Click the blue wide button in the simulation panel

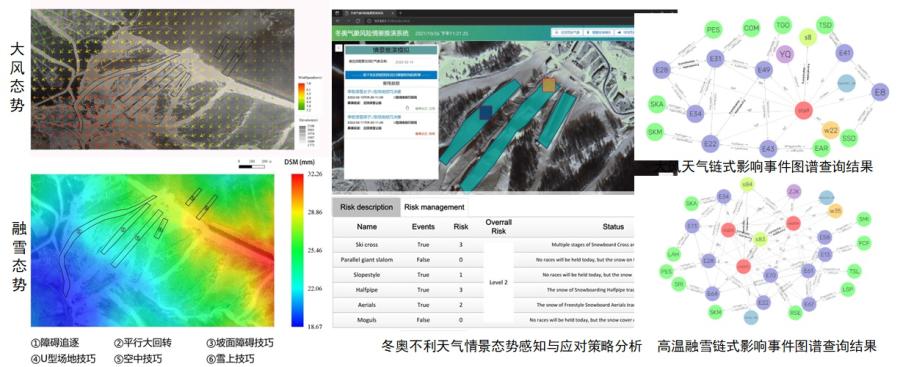(x=391, y=75)
